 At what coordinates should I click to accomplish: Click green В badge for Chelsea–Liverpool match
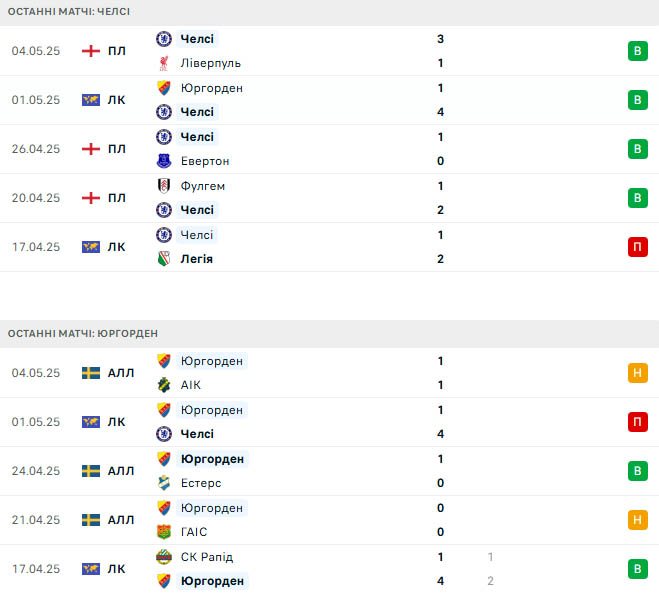(638, 51)
